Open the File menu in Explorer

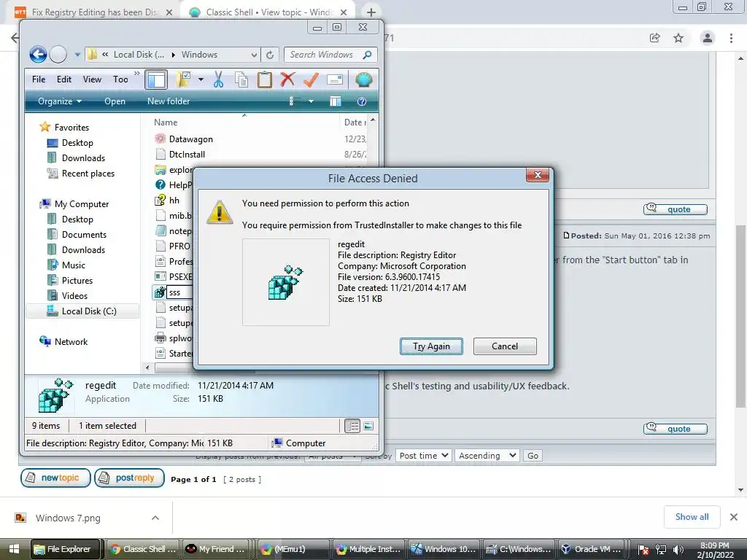point(39,79)
